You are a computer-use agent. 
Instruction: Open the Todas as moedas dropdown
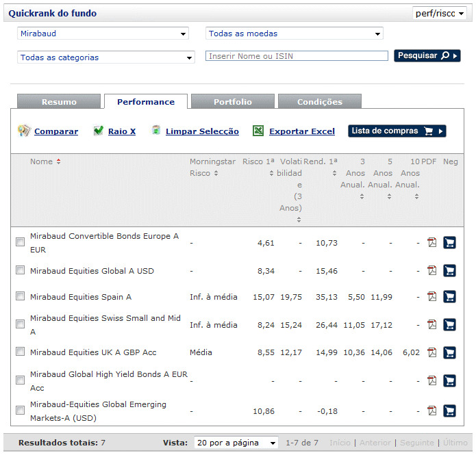[x=294, y=34]
